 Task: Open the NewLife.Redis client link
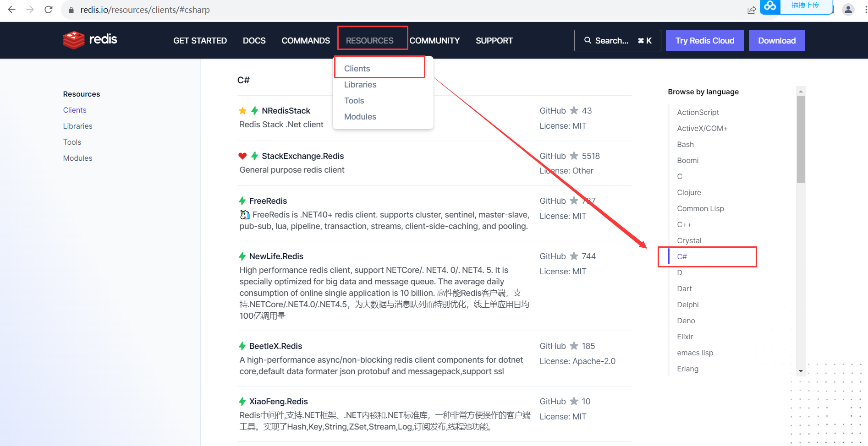coord(276,256)
